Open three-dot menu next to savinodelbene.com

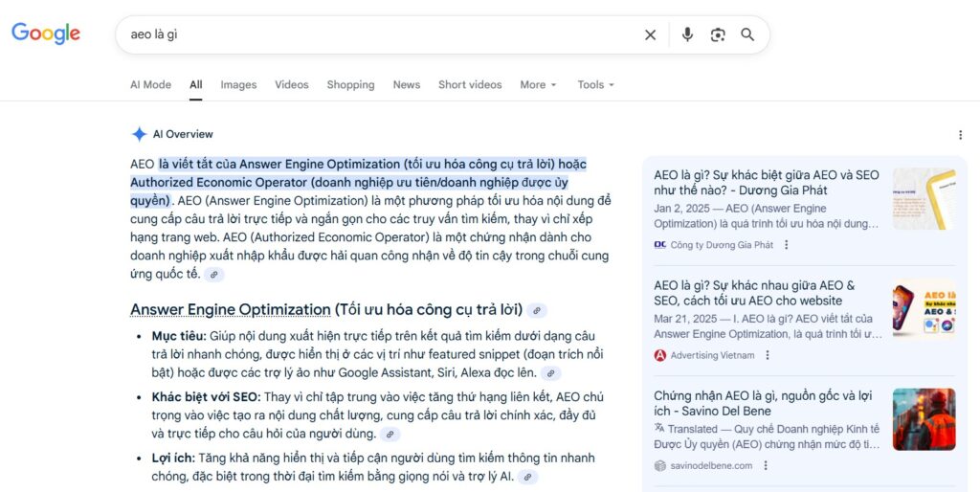(766, 466)
